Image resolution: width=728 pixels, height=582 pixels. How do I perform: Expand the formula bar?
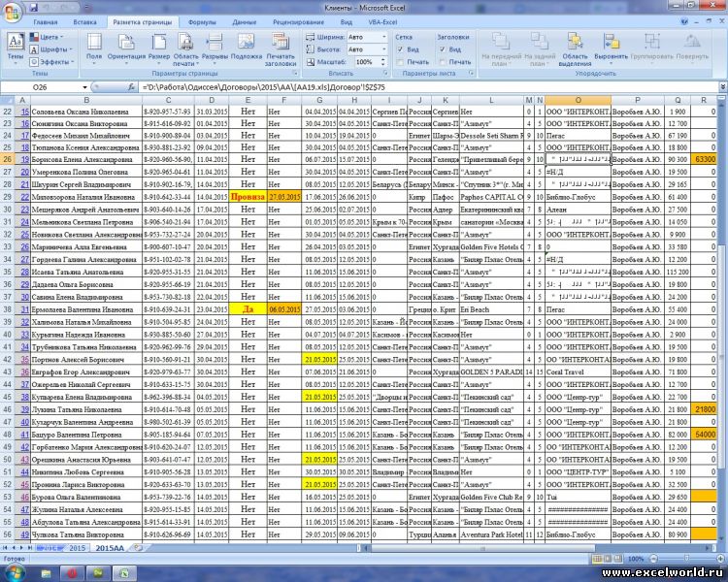(x=723, y=86)
